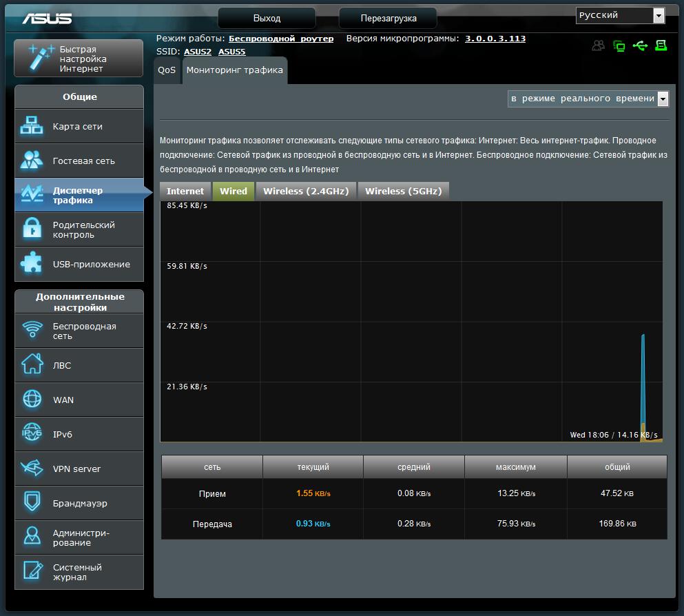Image resolution: width=684 pixels, height=616 pixels.
Task: Open the Администрирование user icon
Action: coord(32,536)
